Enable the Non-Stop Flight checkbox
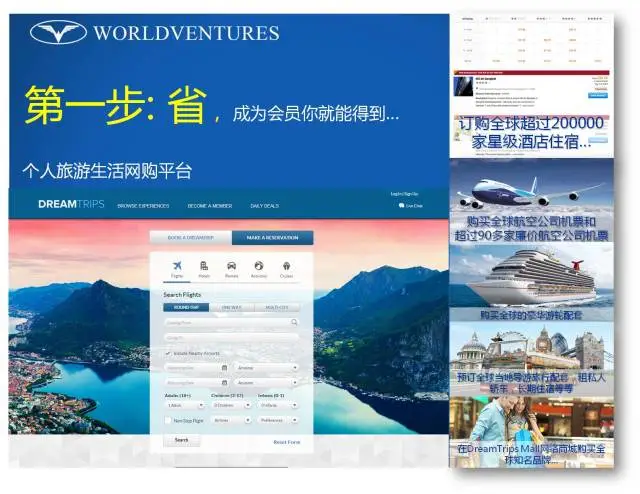 coord(168,420)
